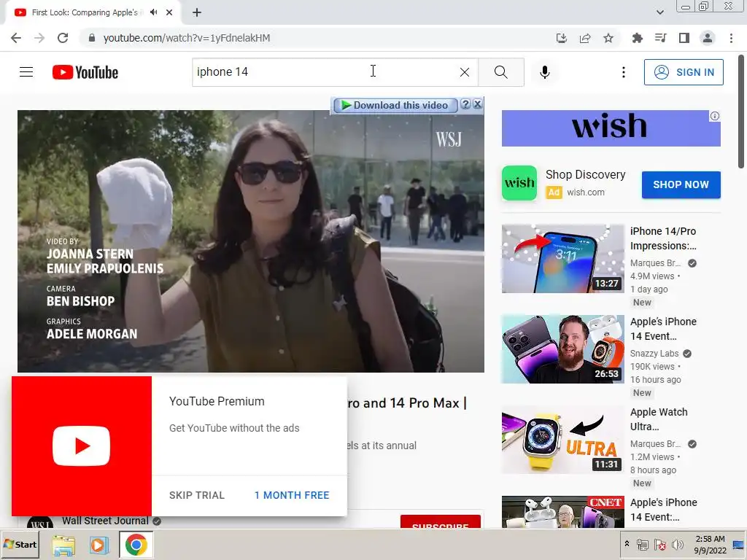The height and width of the screenshot is (560, 747).
Task: Click Download this video button
Action: coord(395,105)
